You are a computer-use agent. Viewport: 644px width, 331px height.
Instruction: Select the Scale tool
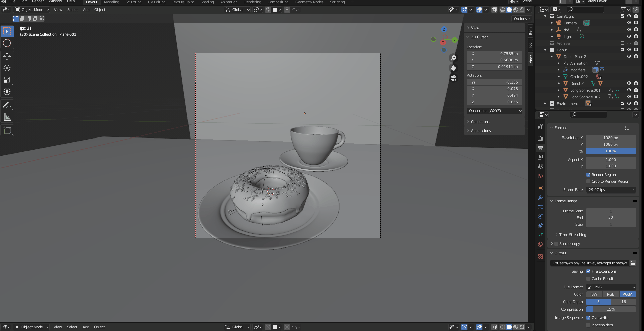pyautogui.click(x=7, y=80)
